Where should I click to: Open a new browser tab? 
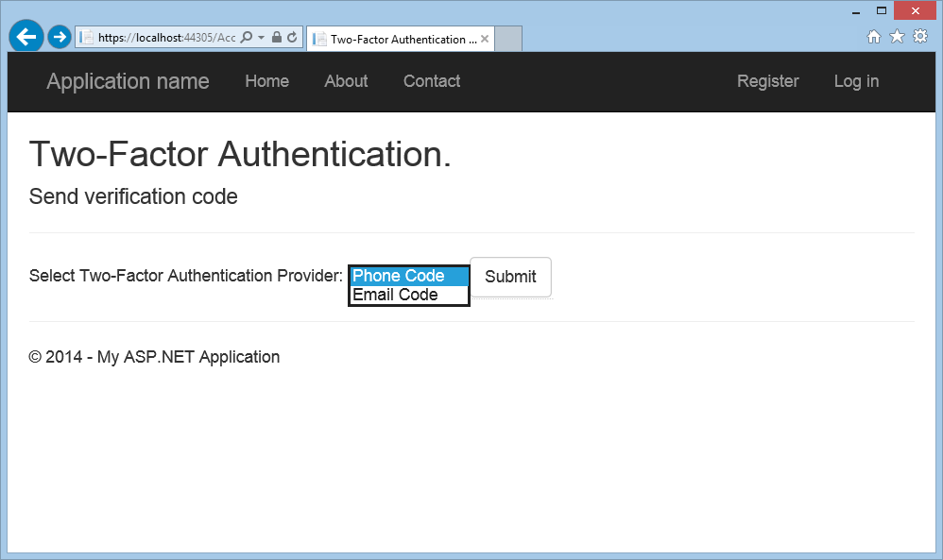tap(507, 39)
